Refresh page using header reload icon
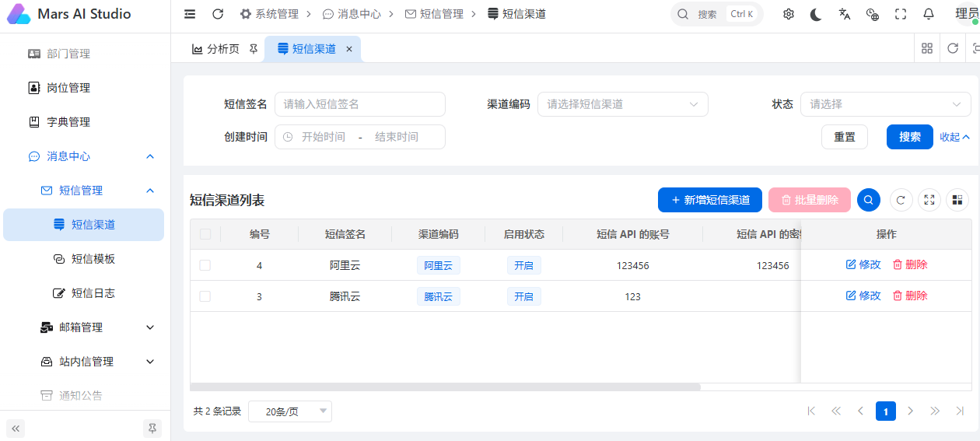This screenshot has height=441, width=980. pos(218,14)
